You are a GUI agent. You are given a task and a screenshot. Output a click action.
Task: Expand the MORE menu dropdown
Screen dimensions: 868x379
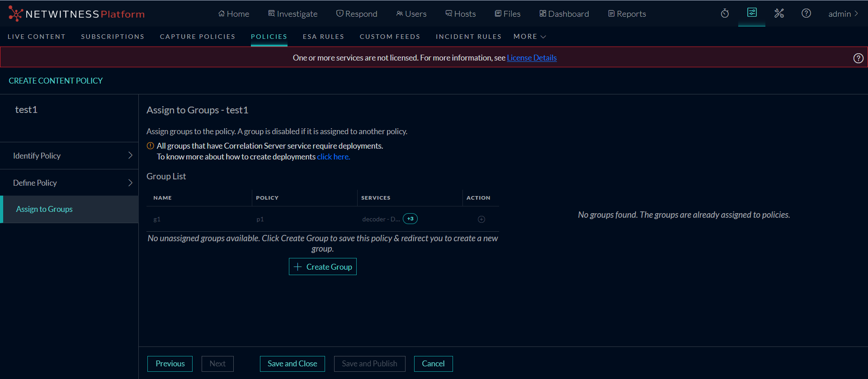529,37
